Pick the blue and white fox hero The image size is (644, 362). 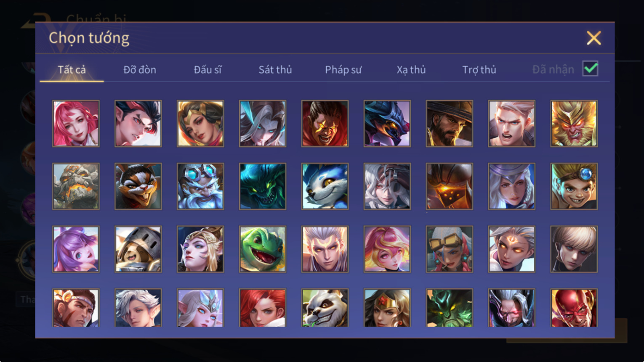coord(325,186)
